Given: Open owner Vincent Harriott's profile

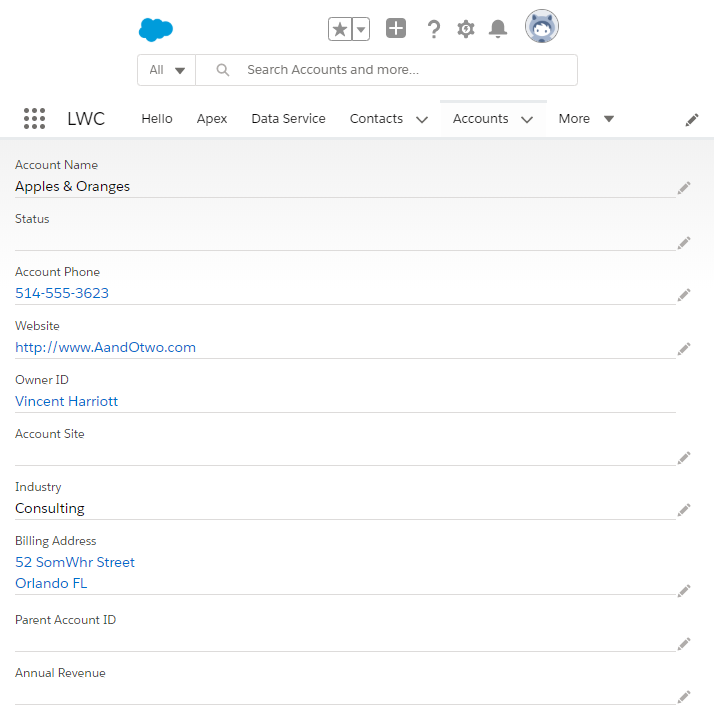Looking at the screenshot, I should point(67,401).
